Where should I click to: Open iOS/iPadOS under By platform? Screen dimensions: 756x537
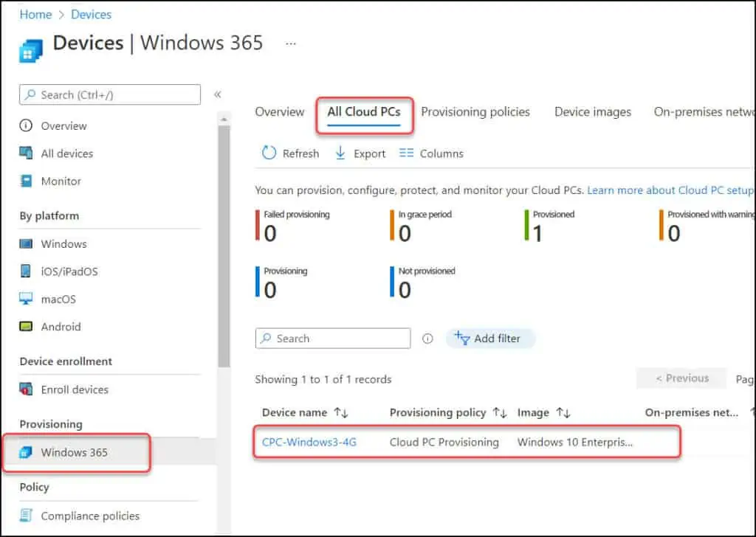coord(69,271)
